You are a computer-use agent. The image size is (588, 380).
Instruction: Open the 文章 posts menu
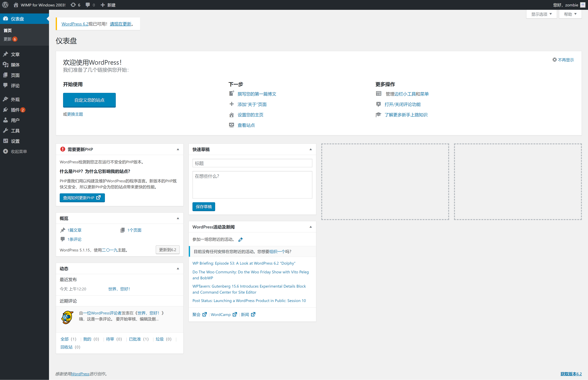[x=24, y=54]
